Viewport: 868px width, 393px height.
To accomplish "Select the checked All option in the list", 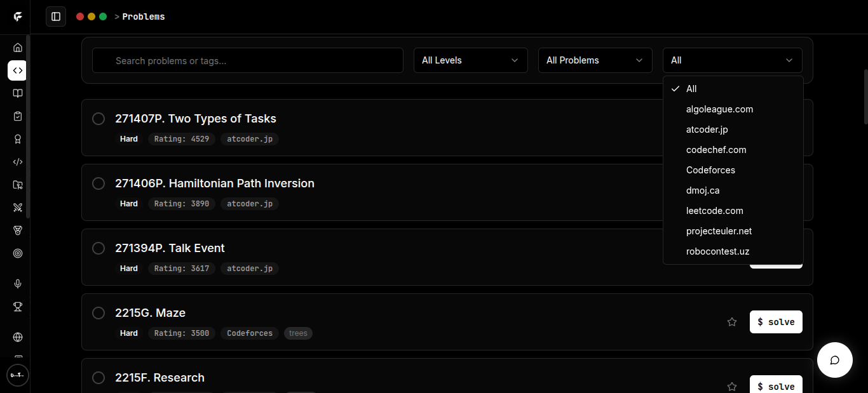I will 733,89.
